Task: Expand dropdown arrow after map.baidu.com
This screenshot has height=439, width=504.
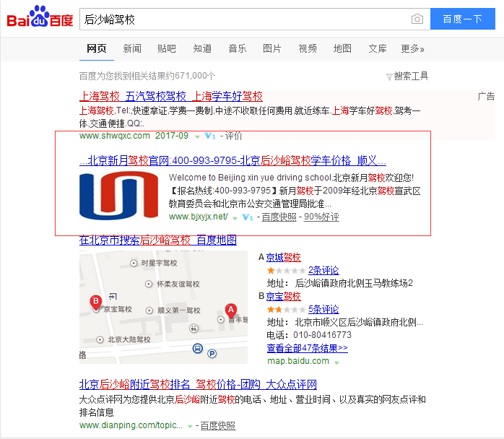Action: (336, 362)
